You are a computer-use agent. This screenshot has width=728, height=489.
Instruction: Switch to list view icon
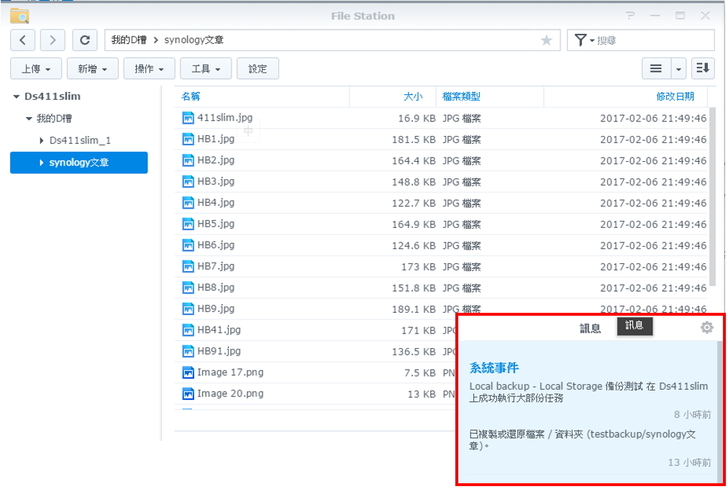point(656,69)
